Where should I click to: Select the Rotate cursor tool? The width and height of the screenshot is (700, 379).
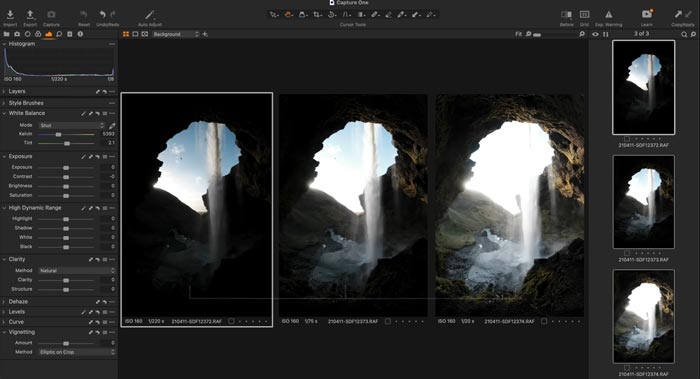332,15
